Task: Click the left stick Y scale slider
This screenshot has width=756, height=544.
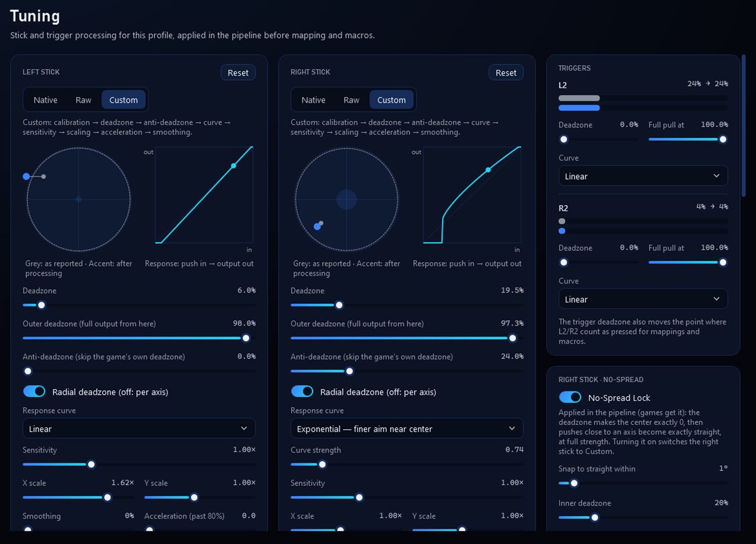Action: [200, 497]
